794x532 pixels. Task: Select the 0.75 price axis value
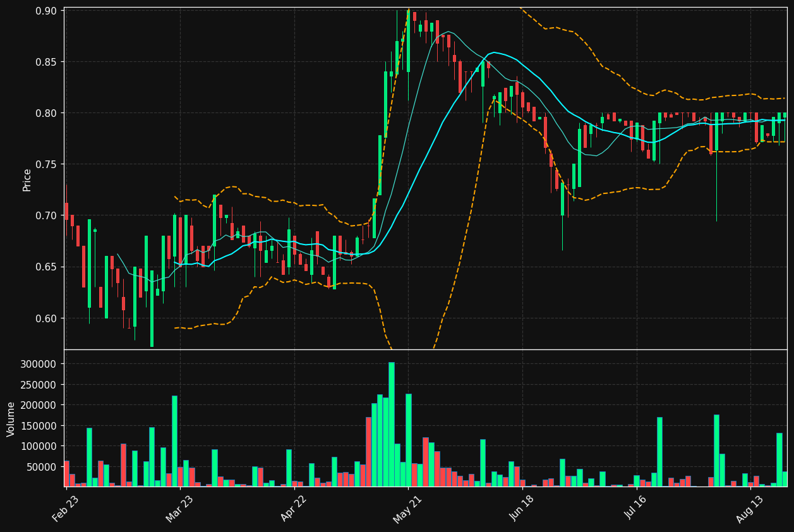click(47, 164)
